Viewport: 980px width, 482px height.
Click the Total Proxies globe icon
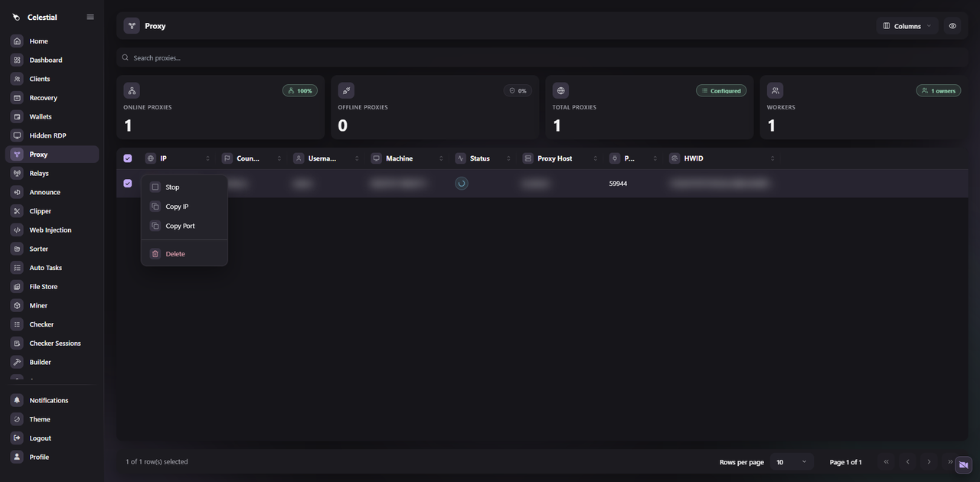pos(560,90)
